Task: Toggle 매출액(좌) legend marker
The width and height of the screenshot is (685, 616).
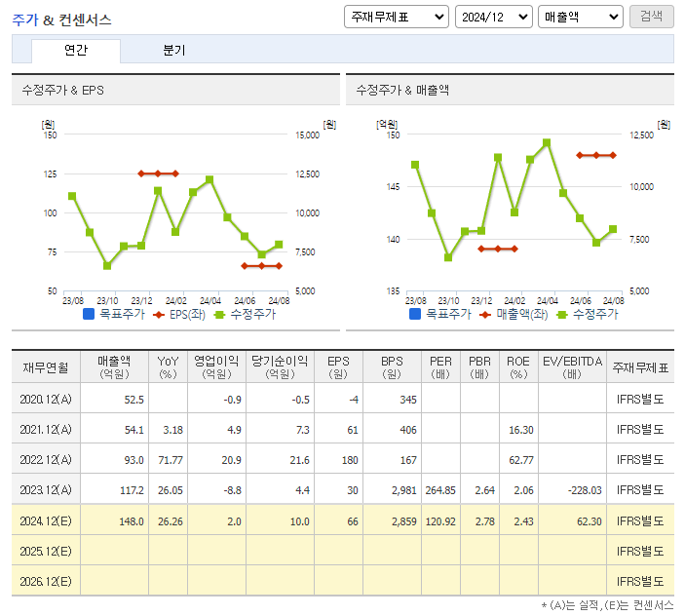Action: (x=514, y=315)
